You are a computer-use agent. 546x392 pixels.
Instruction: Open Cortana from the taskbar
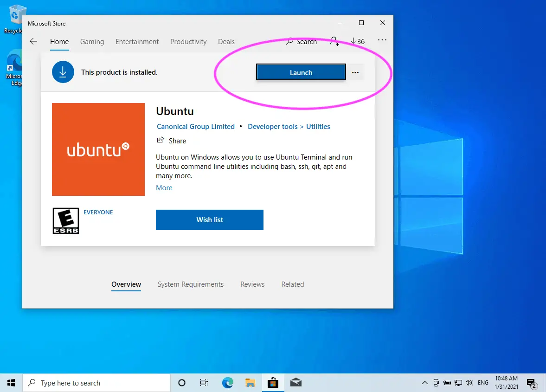(182, 383)
